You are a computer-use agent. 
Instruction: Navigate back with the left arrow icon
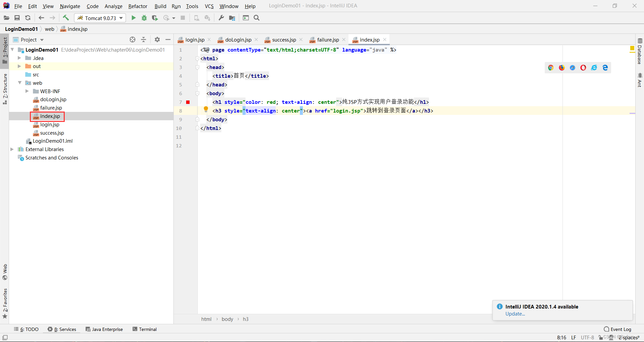pos(41,18)
